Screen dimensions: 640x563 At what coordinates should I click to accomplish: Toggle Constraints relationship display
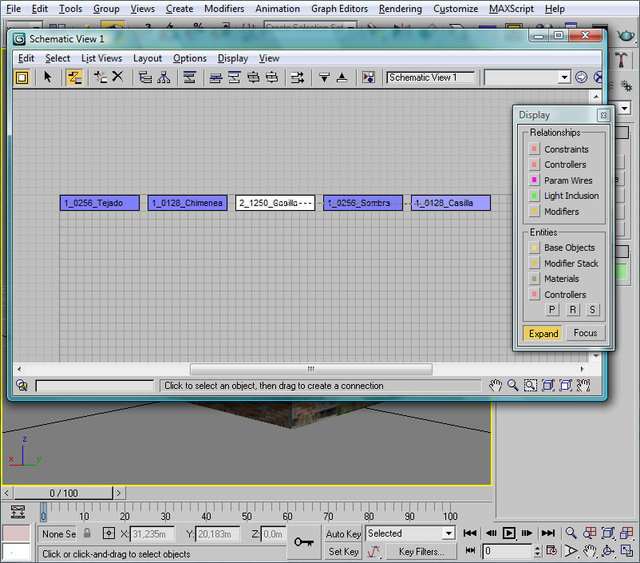coord(535,149)
